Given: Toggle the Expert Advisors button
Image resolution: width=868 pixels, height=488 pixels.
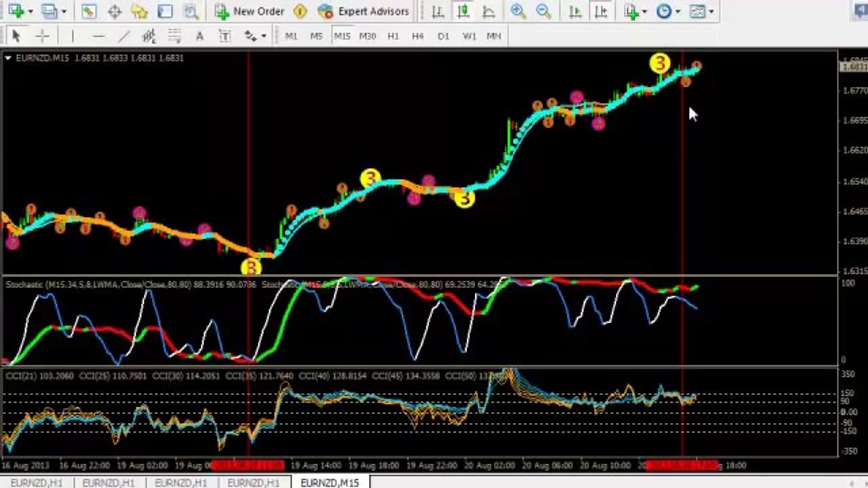Looking at the screenshot, I should [x=363, y=11].
